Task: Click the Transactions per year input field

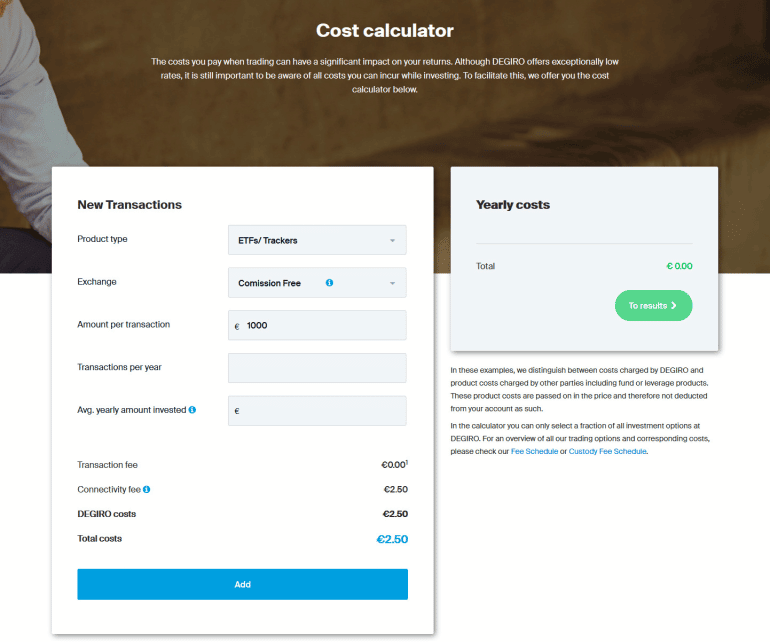Action: [x=317, y=368]
